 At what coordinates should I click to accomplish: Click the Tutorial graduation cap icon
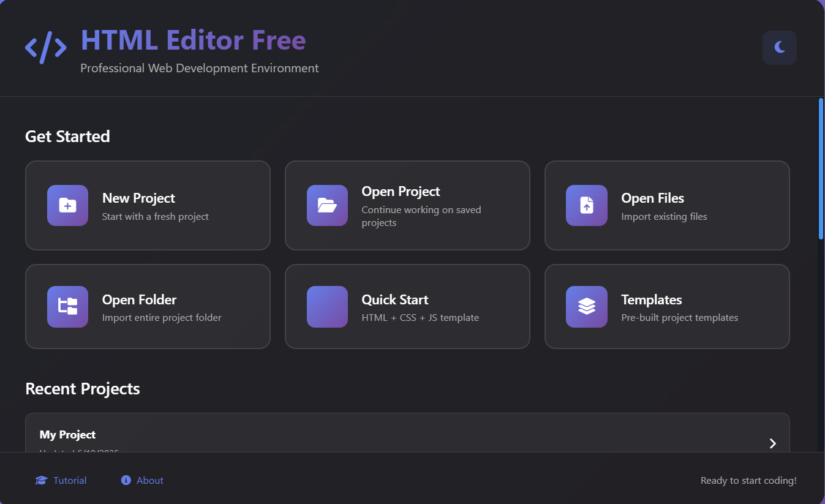point(41,481)
